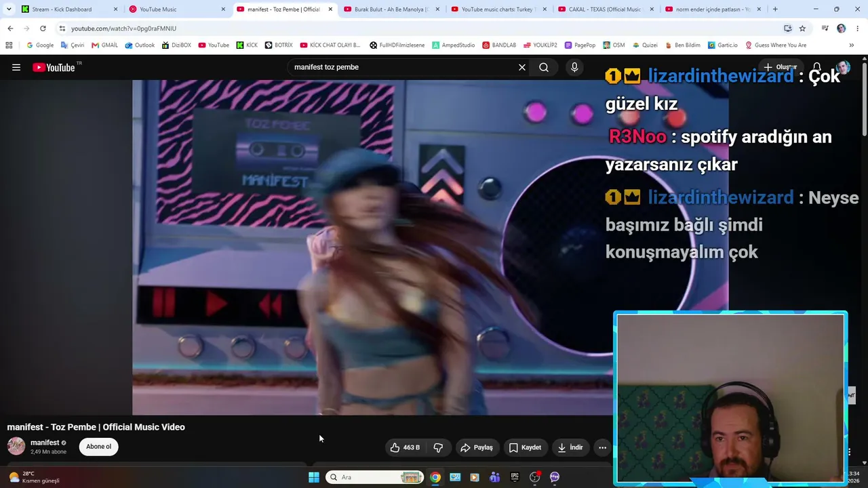This screenshot has width=868, height=488.
Task: Start voice search with the microphone icon
Action: point(574,67)
